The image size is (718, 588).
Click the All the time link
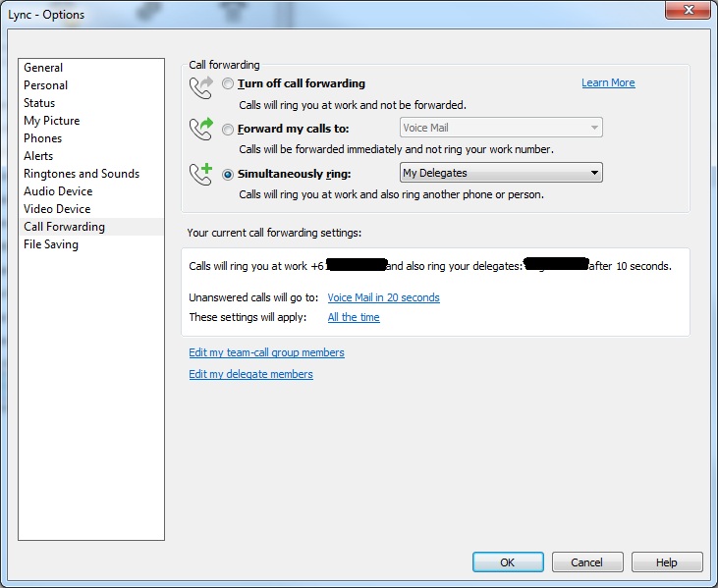click(x=354, y=317)
